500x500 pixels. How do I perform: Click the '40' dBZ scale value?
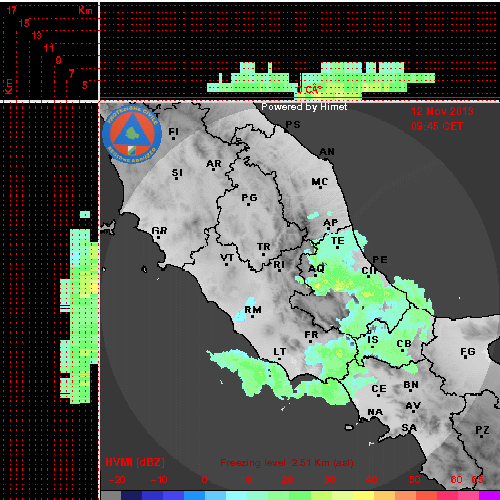(371, 480)
